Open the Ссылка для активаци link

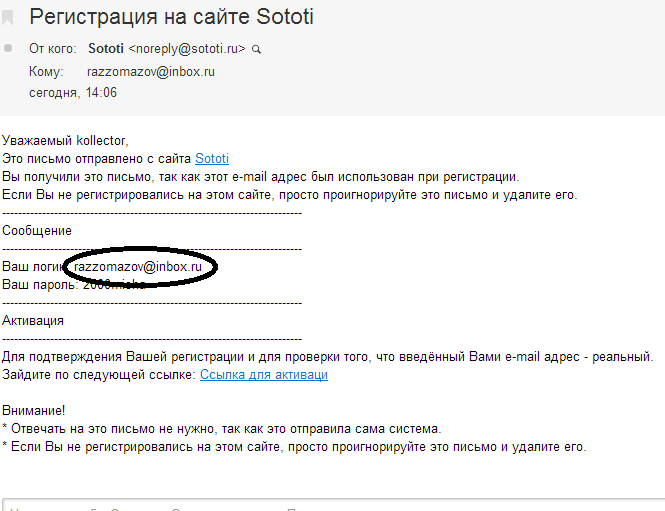(264, 374)
